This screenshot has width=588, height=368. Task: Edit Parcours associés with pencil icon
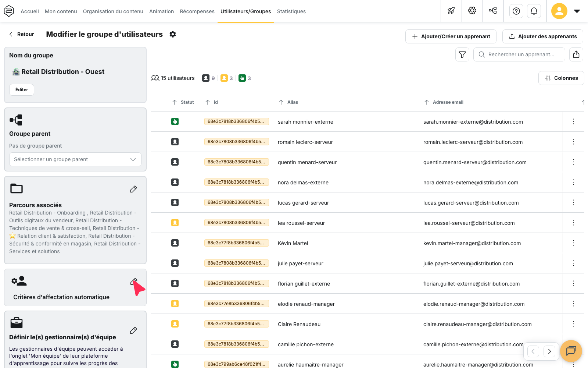(x=133, y=189)
